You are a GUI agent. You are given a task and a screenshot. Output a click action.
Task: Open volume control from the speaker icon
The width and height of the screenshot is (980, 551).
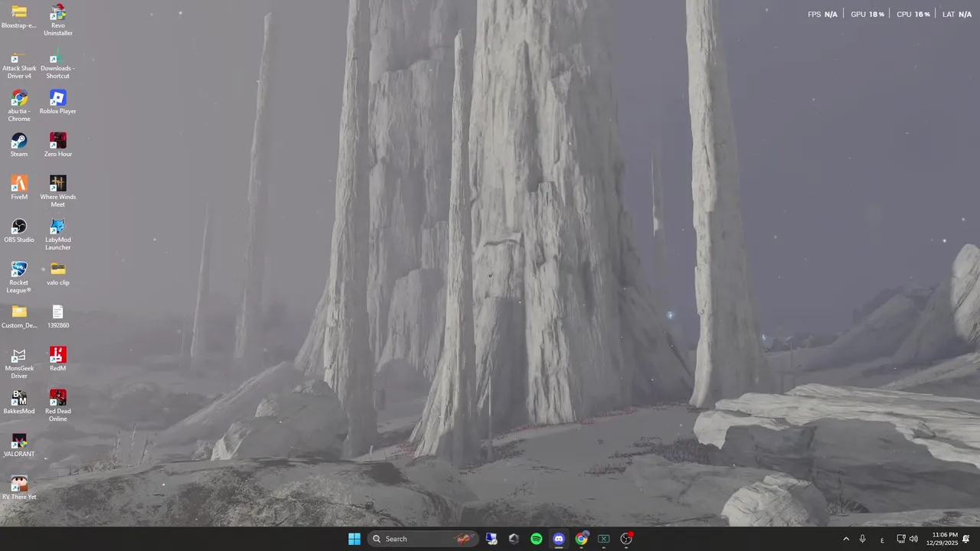coord(913,539)
